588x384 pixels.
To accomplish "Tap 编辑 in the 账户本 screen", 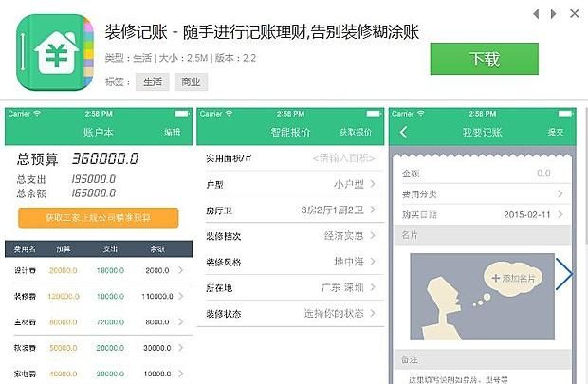I will 172,132.
